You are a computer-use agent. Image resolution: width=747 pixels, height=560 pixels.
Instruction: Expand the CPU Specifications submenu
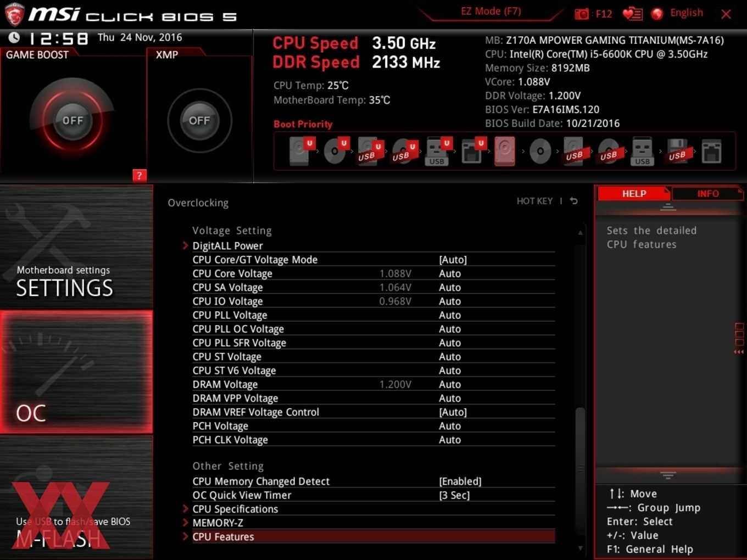(x=235, y=509)
